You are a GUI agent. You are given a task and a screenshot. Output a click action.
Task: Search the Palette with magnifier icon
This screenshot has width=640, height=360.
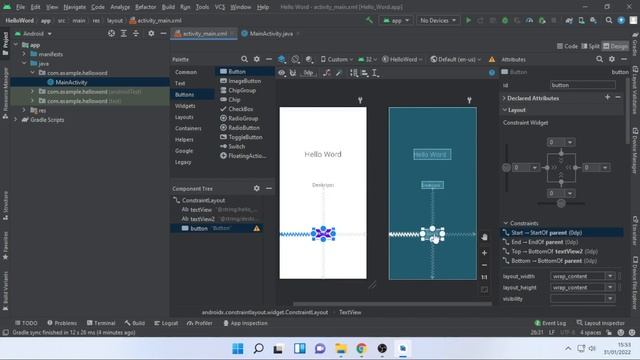[x=244, y=59]
